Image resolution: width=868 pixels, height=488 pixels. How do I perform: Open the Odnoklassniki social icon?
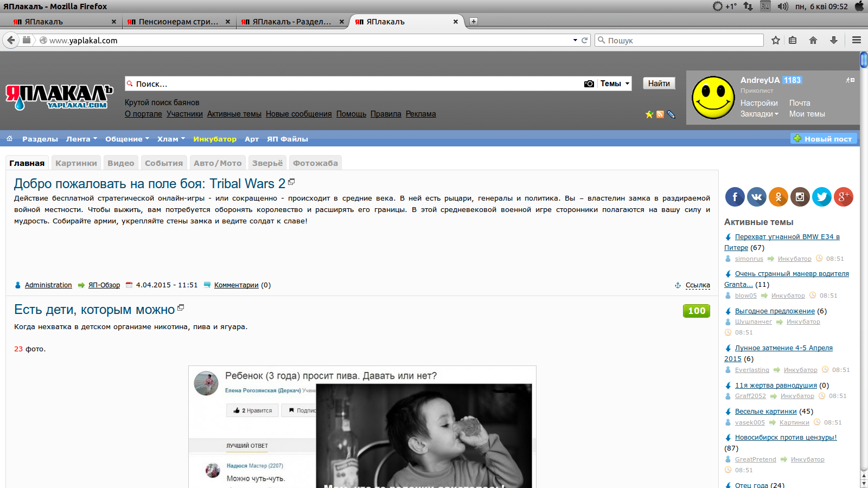pyautogui.click(x=778, y=197)
